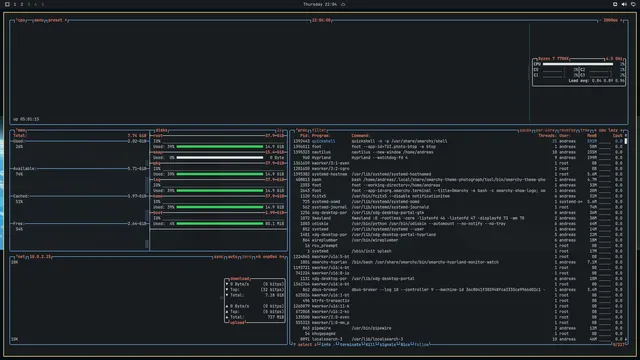This screenshot has width=640, height=360.
Task: Toggle the disks view in the mem box
Action: point(161,130)
